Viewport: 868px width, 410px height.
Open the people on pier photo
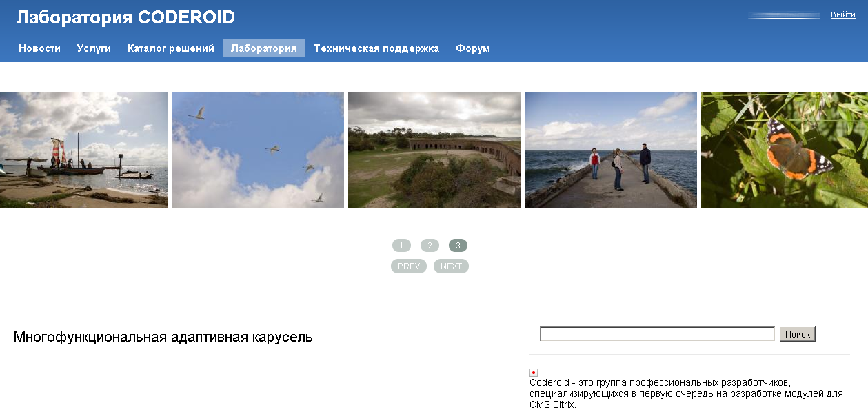click(610, 150)
